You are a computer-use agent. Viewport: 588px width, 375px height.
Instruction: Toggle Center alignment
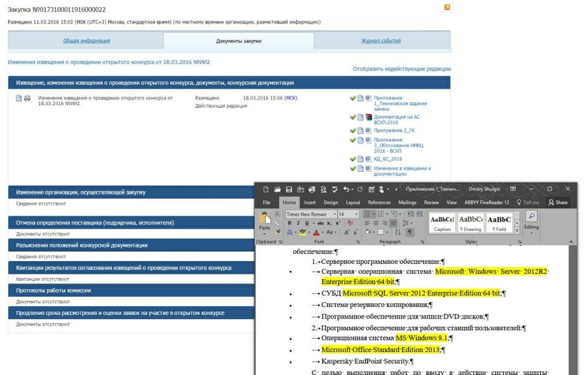point(376,223)
